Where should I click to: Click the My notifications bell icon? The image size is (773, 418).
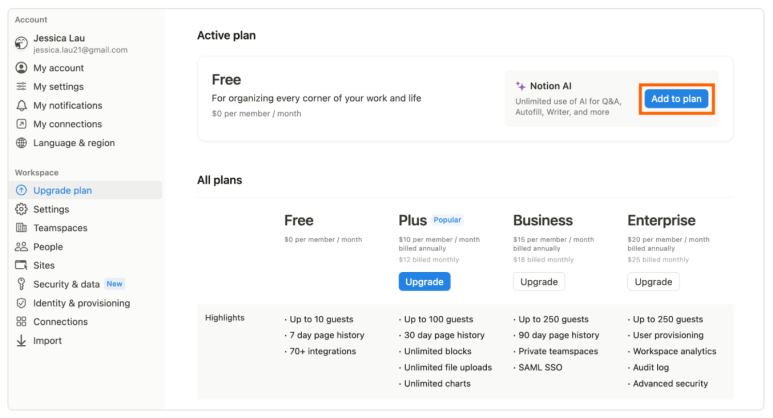tap(21, 105)
